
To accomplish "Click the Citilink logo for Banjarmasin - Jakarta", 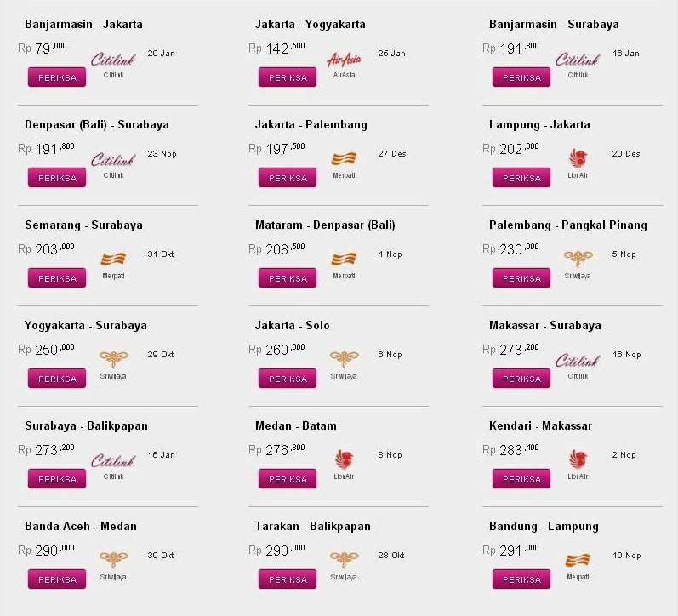I will click(113, 60).
